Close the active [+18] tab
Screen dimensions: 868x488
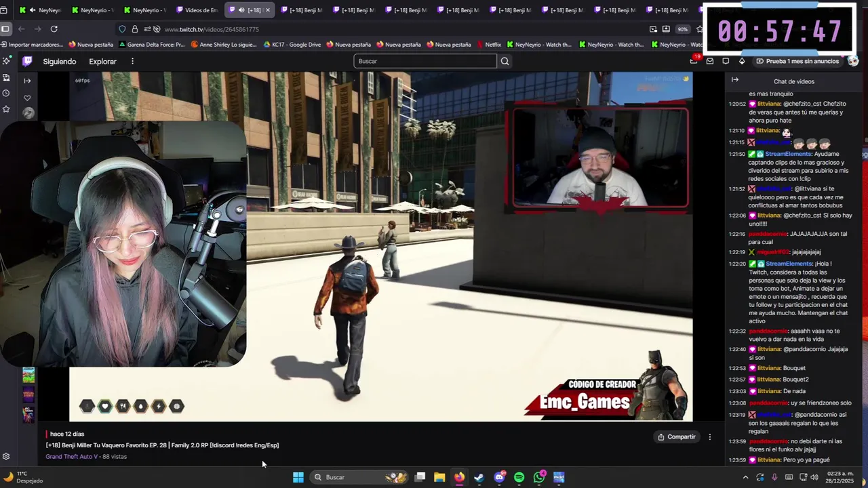[268, 10]
